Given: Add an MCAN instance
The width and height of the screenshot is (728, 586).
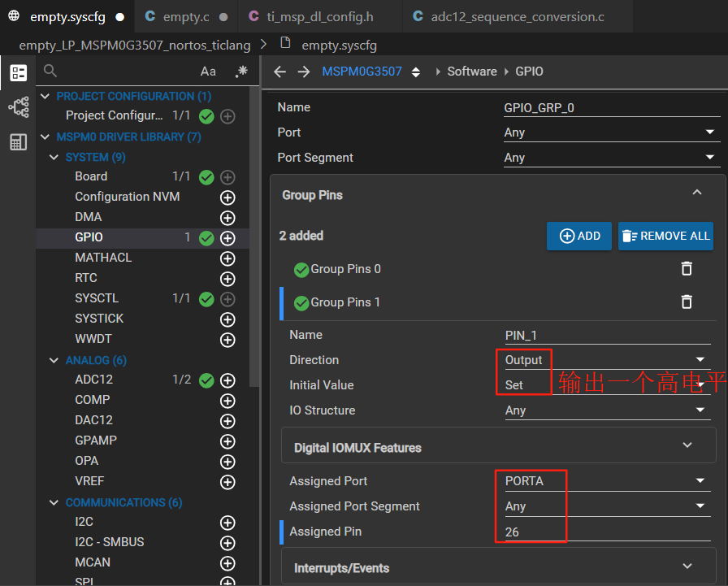Looking at the screenshot, I should 227,563.
